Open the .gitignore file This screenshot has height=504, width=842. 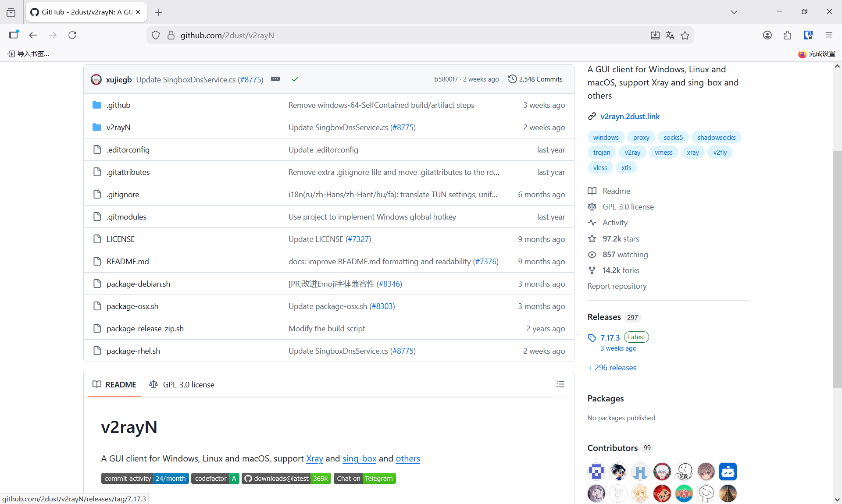123,194
